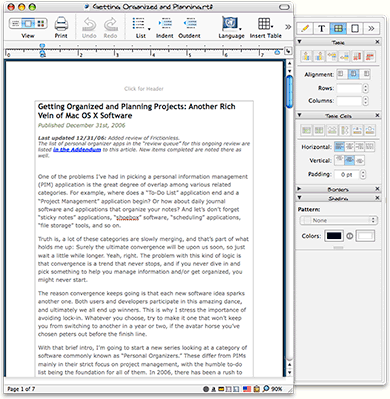Screen dimensions: 390x399
Task: Click the flag language icon in status bar
Action: [247, 389]
